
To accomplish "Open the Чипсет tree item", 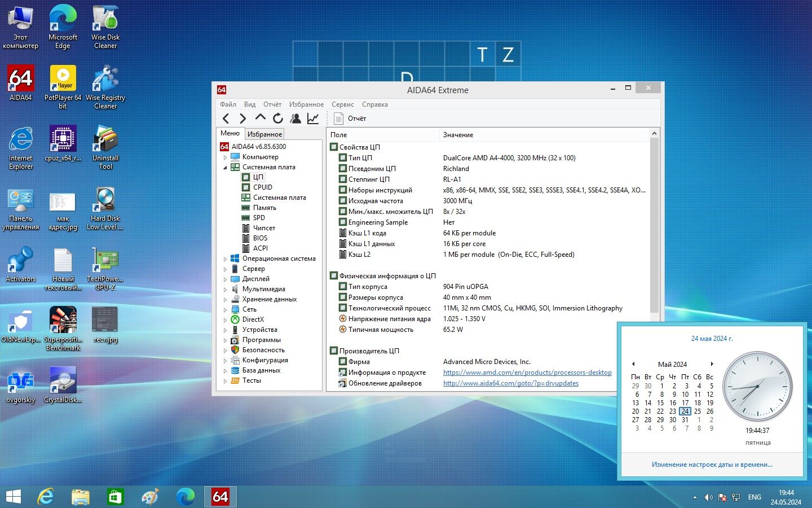I will pos(264,228).
